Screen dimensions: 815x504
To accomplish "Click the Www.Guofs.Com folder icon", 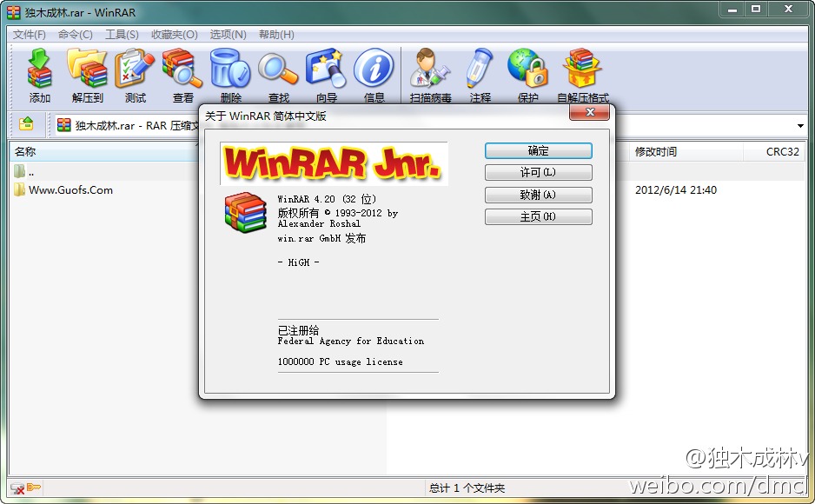I will click(x=20, y=189).
